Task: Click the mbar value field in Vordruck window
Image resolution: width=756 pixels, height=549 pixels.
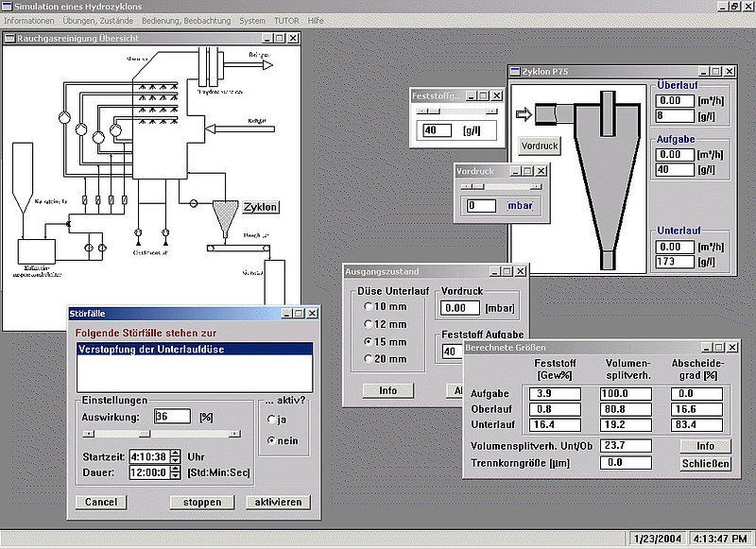Action: 481,206
